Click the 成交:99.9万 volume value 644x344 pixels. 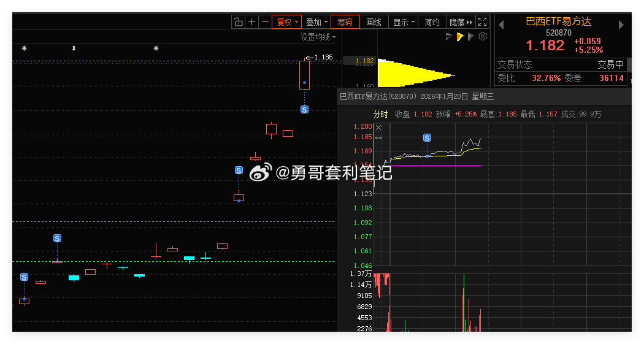581,114
